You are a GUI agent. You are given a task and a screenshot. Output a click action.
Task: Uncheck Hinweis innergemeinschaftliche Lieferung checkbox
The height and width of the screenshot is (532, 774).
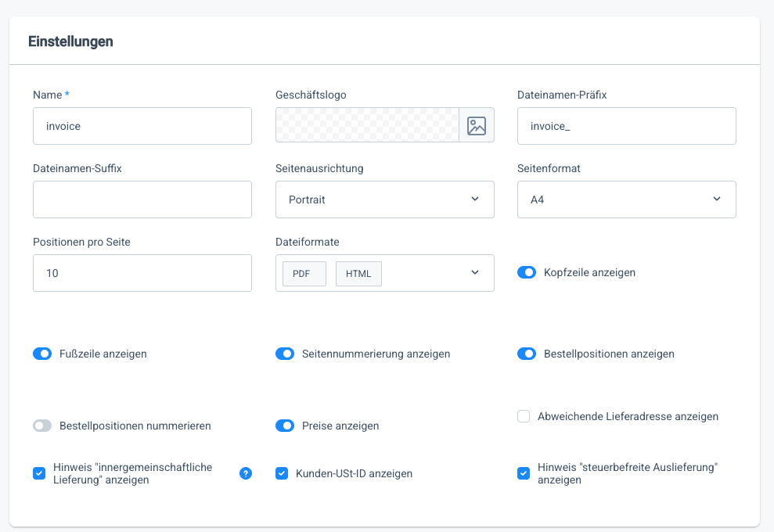(39, 473)
